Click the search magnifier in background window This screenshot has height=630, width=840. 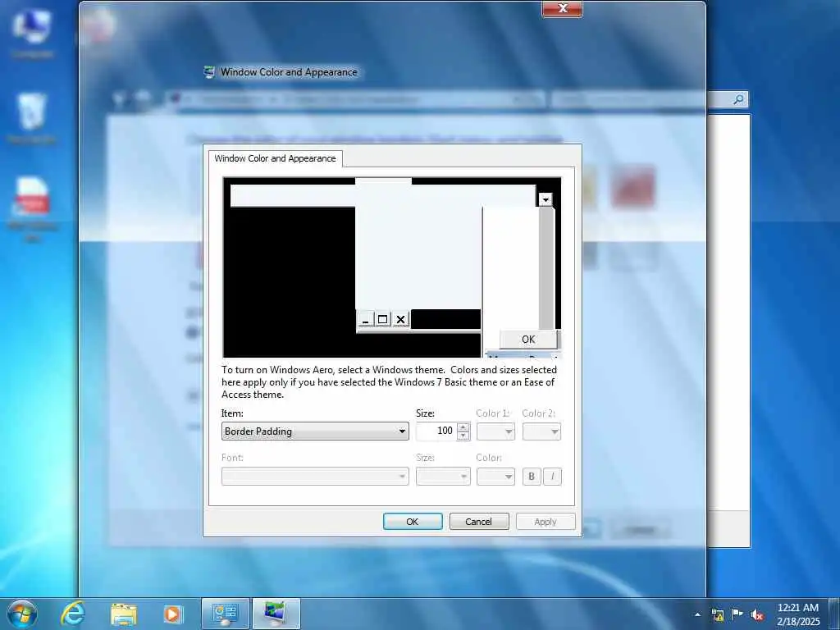click(x=738, y=99)
